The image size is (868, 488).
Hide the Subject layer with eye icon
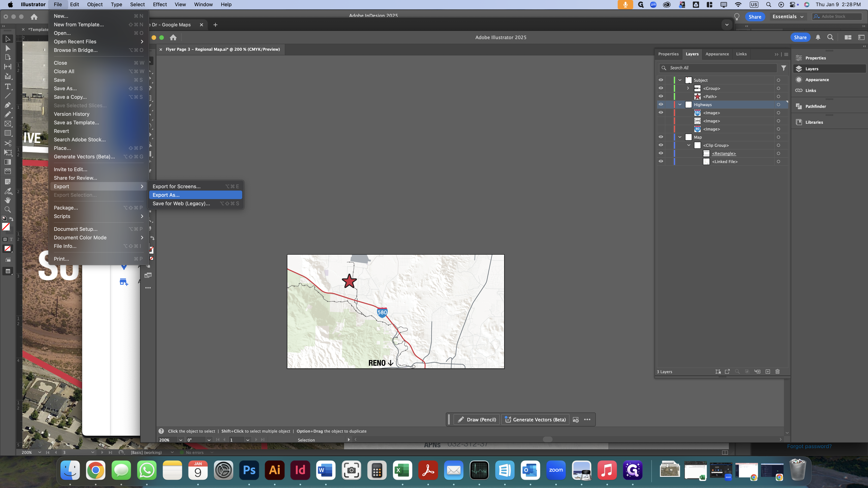pos(661,80)
